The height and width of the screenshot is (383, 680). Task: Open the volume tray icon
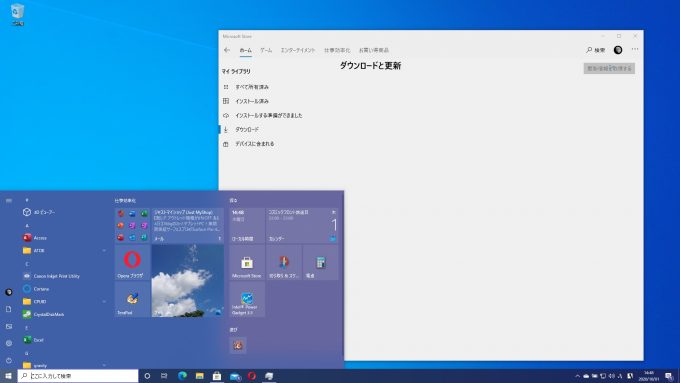pos(611,376)
